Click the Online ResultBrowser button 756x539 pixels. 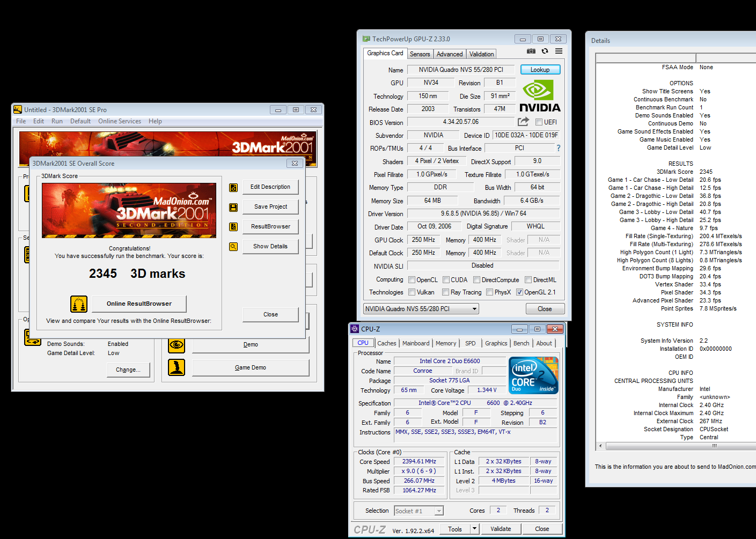click(139, 304)
